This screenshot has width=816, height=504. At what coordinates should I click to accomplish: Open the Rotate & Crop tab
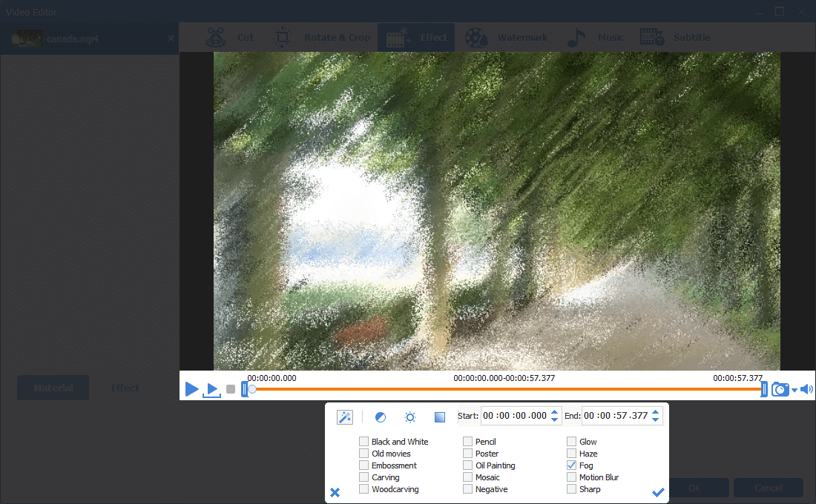[322, 38]
